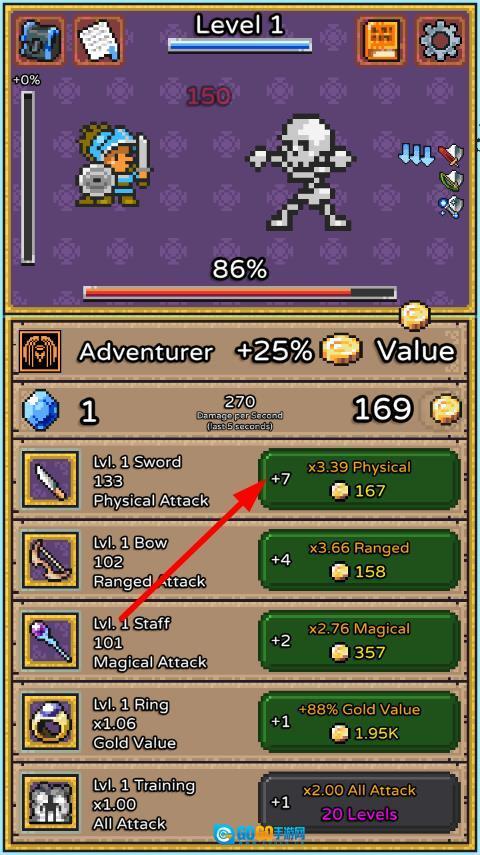
Task: Buy the x3.66 Ranged bow upgrade
Action: (359, 561)
